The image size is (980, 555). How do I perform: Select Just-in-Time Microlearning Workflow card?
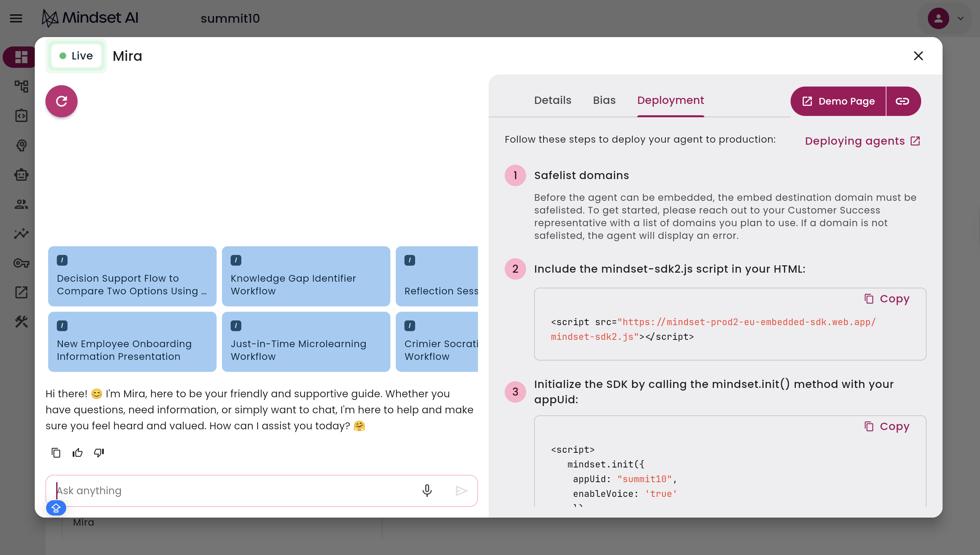coord(306,342)
